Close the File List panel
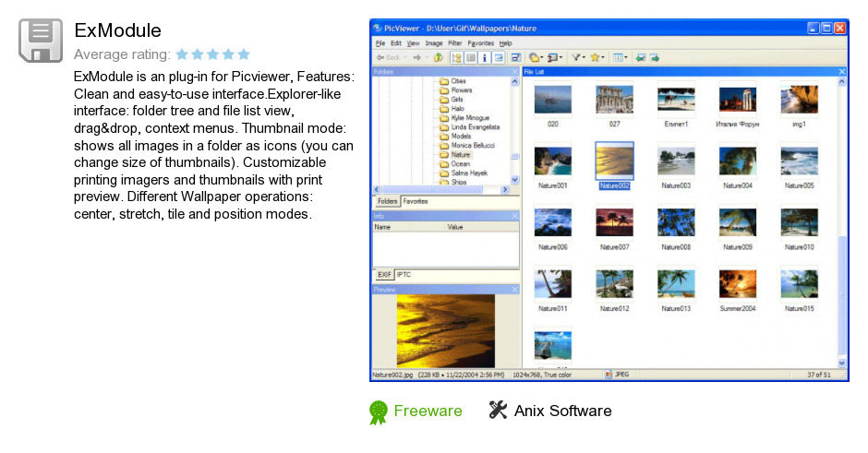This screenshot has width=868, height=453. 842,72
